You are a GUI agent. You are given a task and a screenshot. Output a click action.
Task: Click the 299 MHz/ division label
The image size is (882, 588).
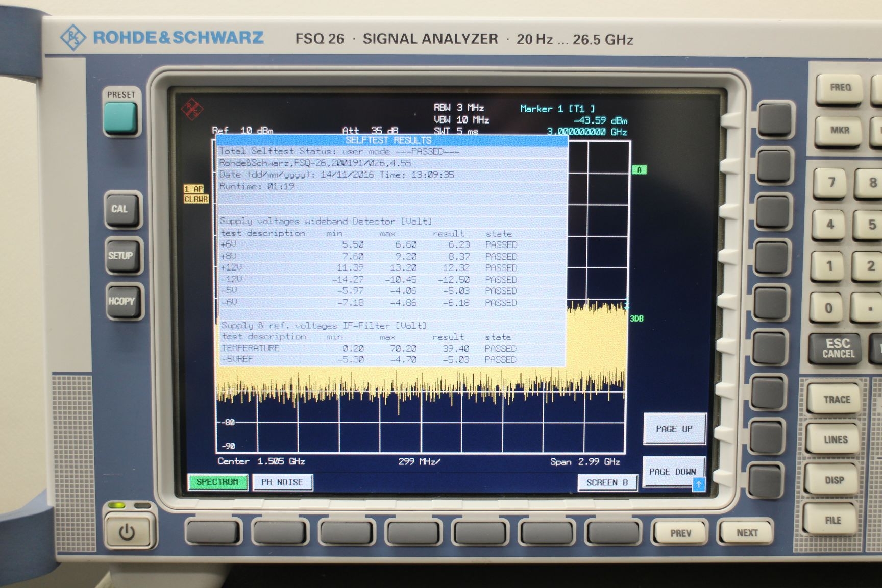pos(419,462)
